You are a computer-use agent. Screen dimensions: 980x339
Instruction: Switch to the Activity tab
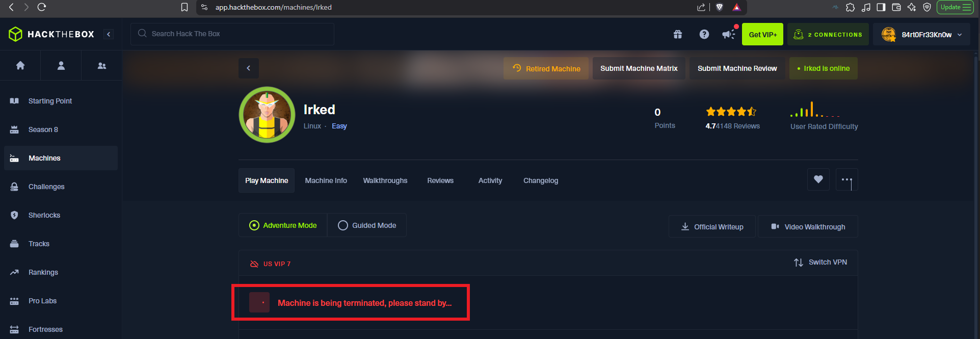[490, 180]
